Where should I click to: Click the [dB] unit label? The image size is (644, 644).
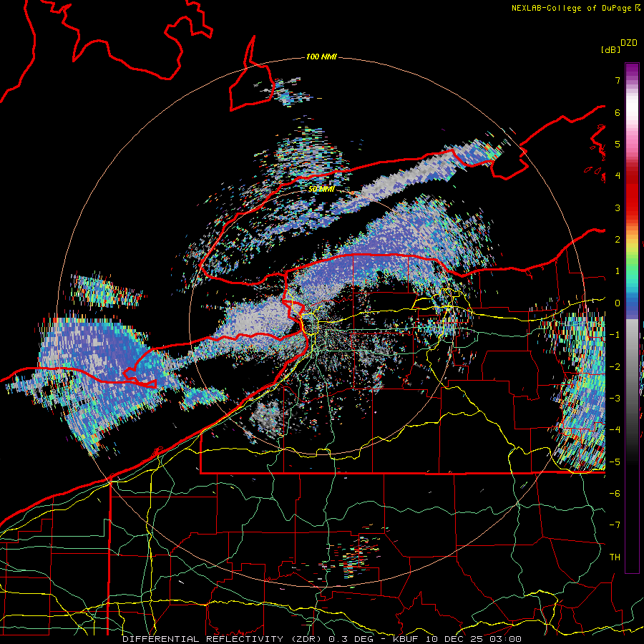[x=610, y=49]
